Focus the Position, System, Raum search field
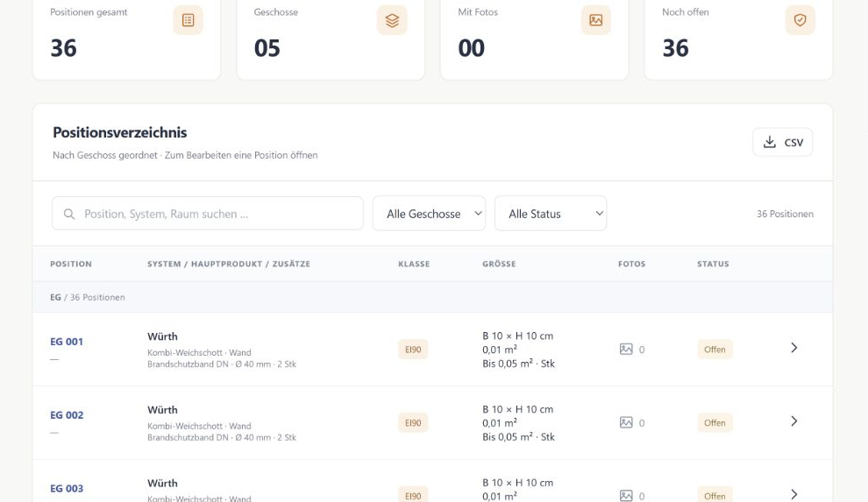 pyautogui.click(x=208, y=214)
